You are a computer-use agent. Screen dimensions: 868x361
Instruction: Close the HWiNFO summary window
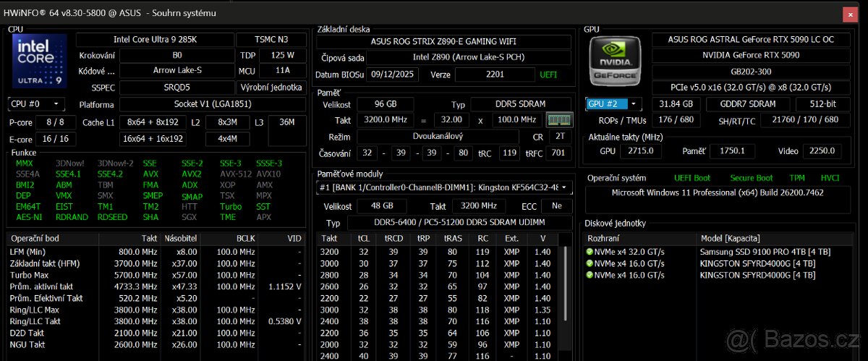851,13
